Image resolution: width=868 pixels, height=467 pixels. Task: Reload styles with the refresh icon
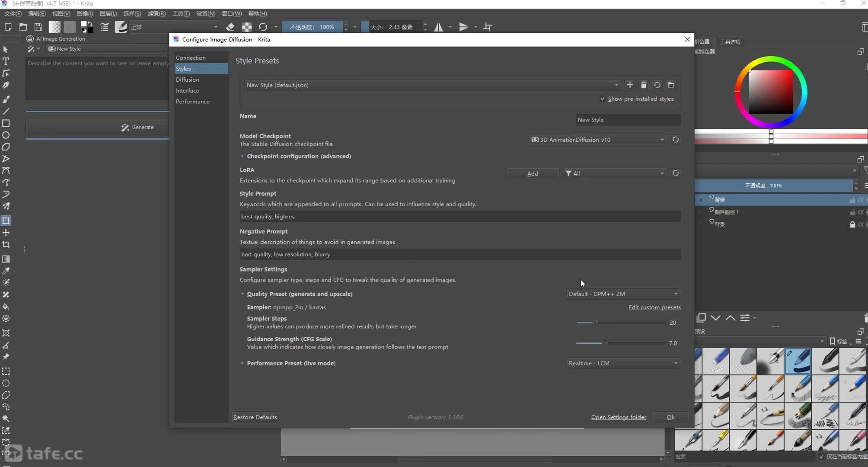pyautogui.click(x=657, y=85)
